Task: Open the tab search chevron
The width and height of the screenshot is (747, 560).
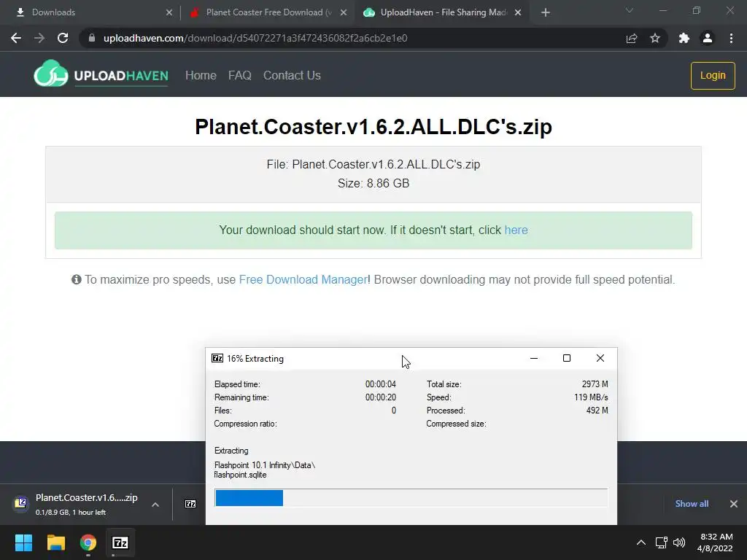Action: point(630,10)
